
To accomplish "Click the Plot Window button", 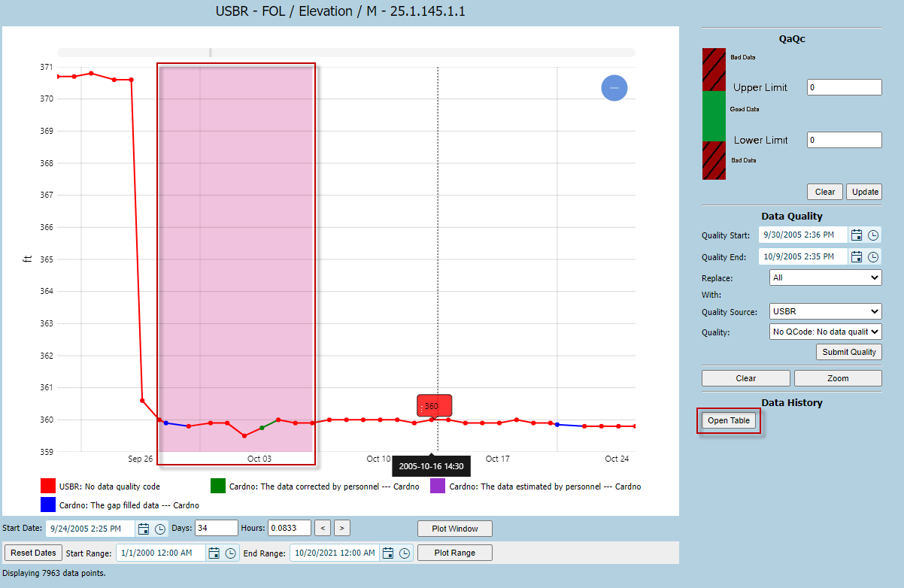I will click(x=455, y=529).
